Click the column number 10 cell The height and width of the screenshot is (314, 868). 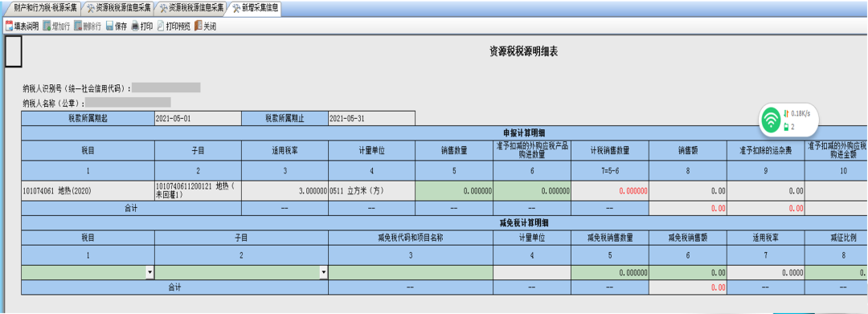tap(836, 171)
